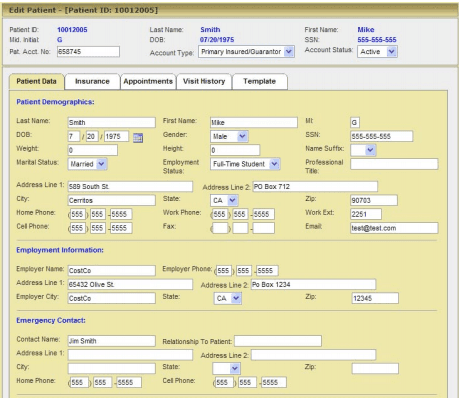This screenshot has width=460, height=399.
Task: Click the City field showing Cerritos
Action: pyautogui.click(x=111, y=200)
